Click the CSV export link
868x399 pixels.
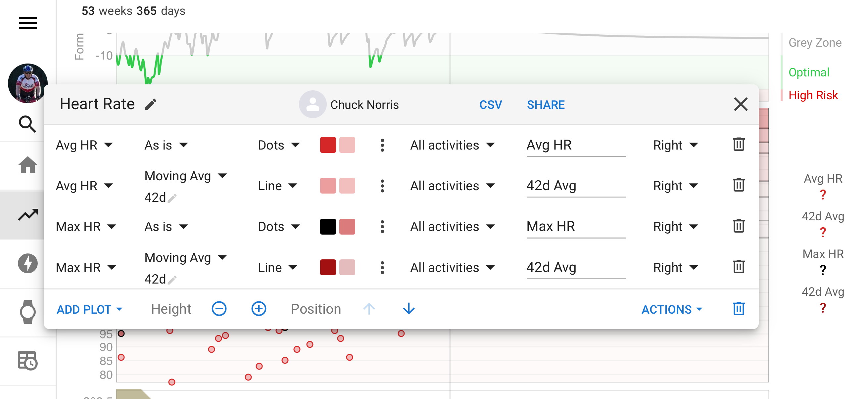490,105
